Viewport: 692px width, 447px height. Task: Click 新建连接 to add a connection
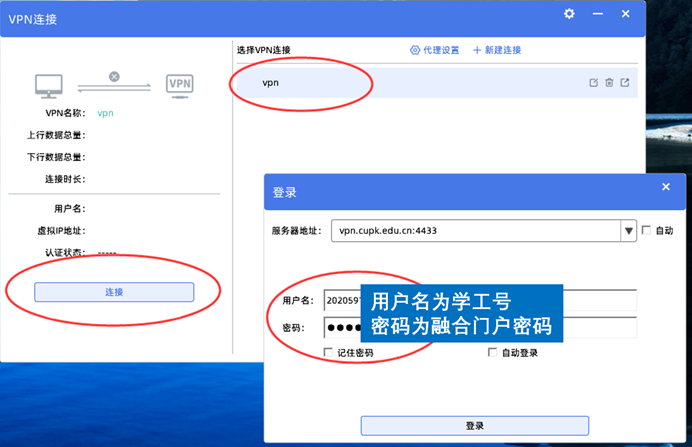(497, 50)
